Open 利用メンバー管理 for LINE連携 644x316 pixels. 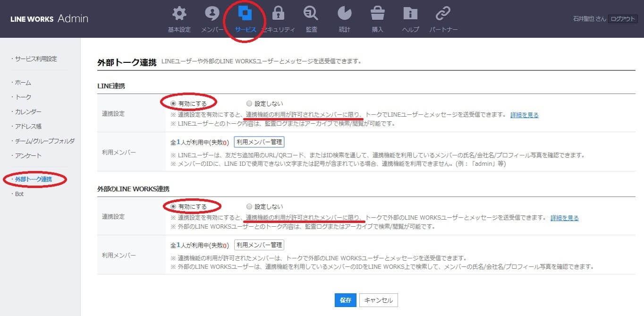tap(259, 142)
